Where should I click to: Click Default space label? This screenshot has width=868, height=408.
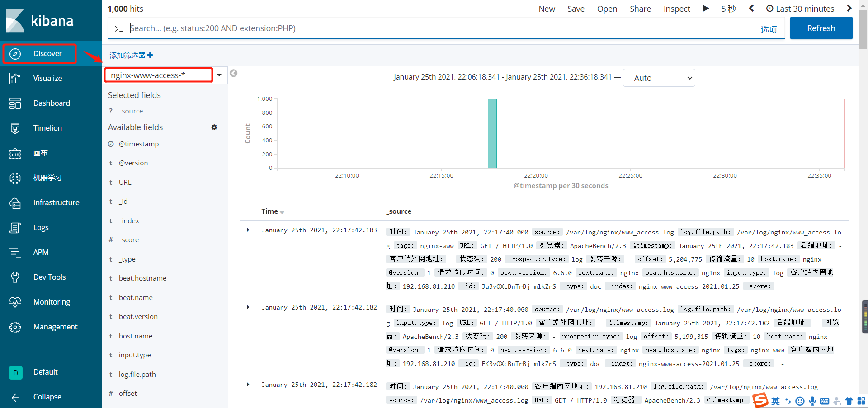pyautogui.click(x=46, y=372)
